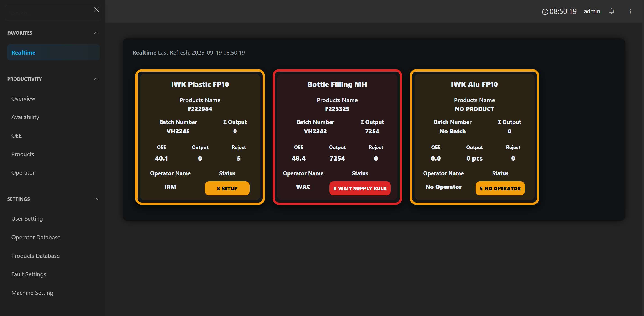This screenshot has width=644, height=316.
Task: Open the three-dot overflow menu
Action: tap(630, 11)
